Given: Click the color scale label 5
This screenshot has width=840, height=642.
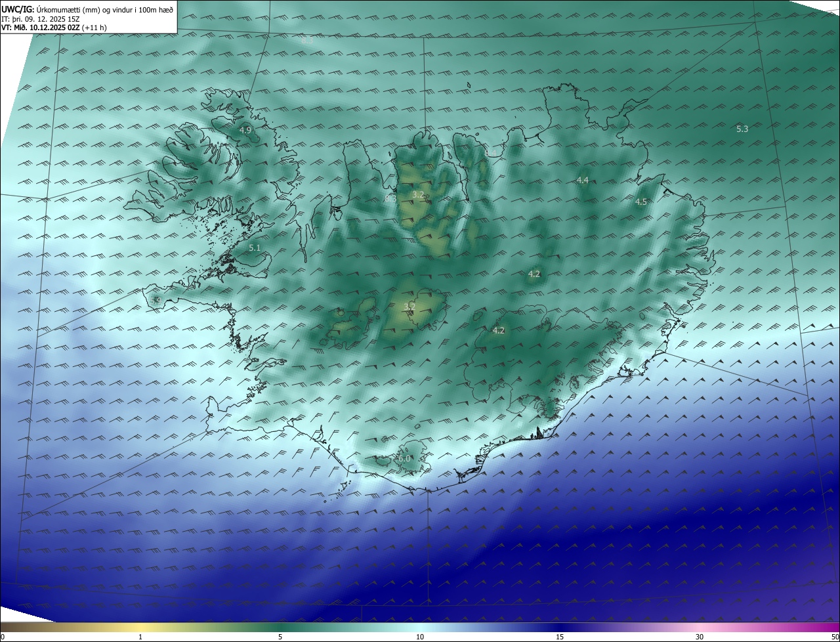Looking at the screenshot, I should click(x=280, y=637).
